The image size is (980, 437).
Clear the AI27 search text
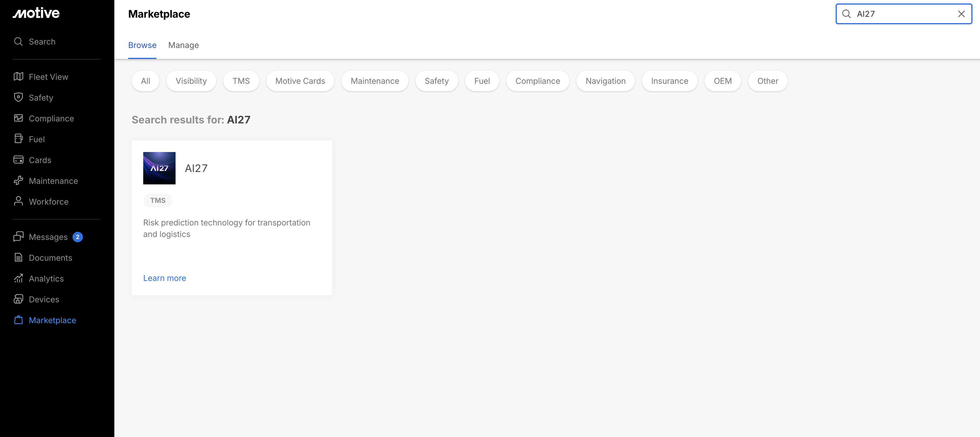click(961, 14)
